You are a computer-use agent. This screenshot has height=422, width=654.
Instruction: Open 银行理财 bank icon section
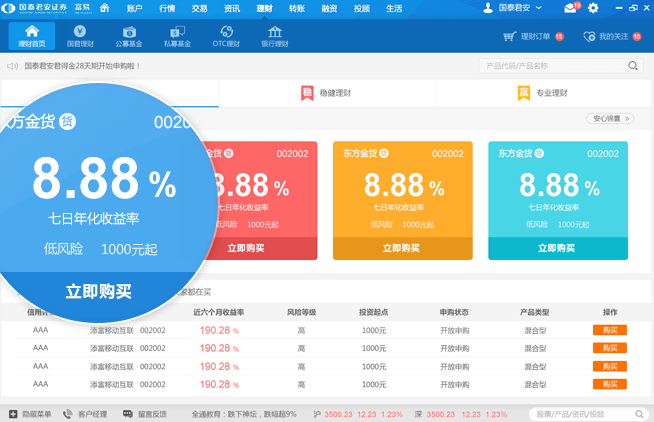click(x=275, y=37)
